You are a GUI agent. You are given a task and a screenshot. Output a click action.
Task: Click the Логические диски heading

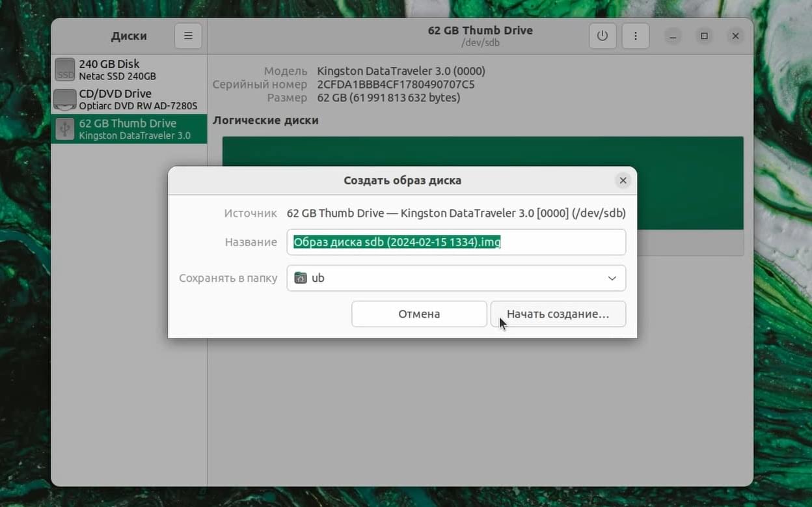265,120
